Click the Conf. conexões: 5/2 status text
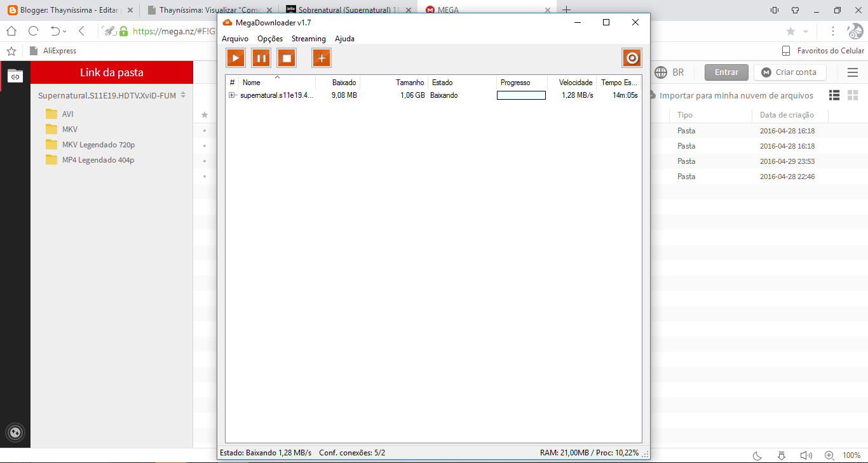868x463 pixels. tap(352, 453)
